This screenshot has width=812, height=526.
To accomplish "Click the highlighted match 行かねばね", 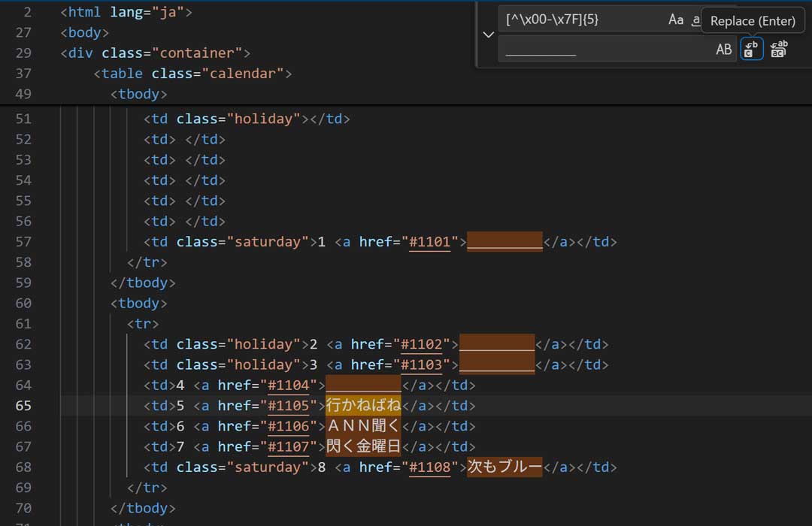I will [363, 406].
